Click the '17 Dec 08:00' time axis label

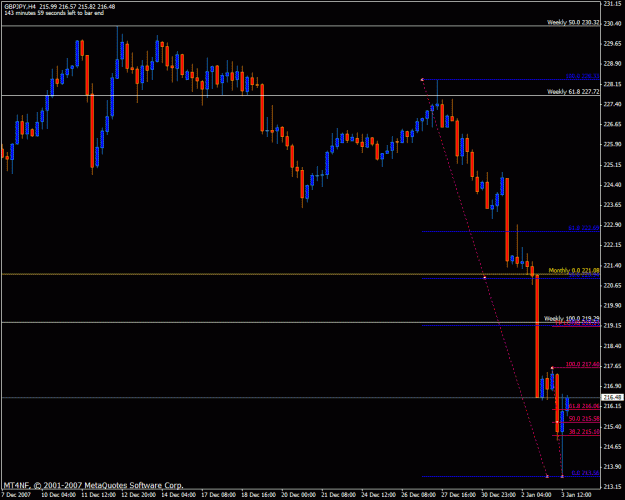pyautogui.click(x=218, y=495)
